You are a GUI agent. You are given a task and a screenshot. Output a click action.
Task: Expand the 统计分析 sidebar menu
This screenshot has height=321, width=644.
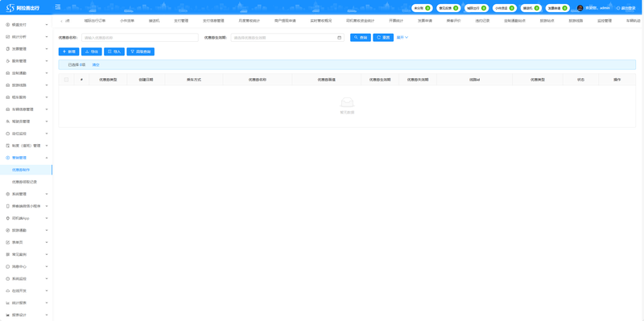[27, 36]
